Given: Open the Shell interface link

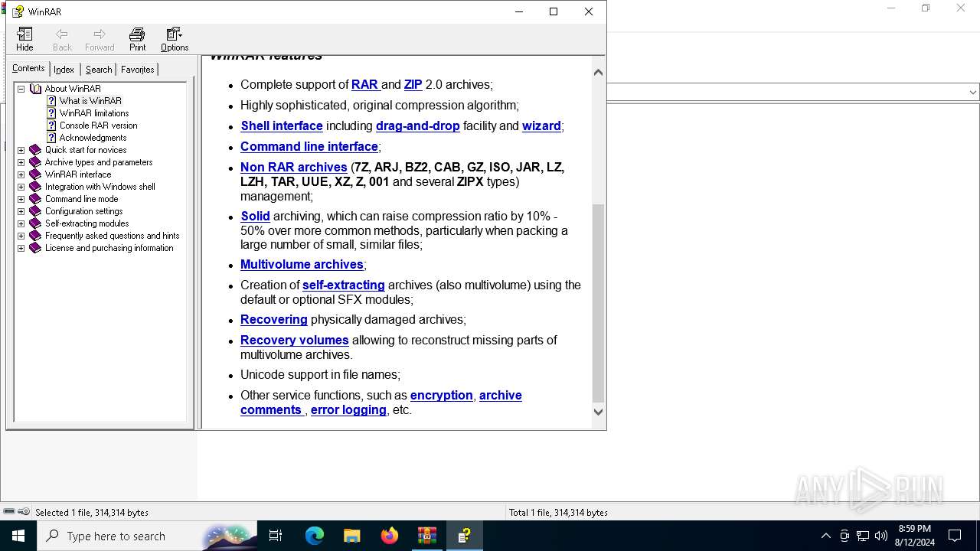Looking at the screenshot, I should click(282, 126).
